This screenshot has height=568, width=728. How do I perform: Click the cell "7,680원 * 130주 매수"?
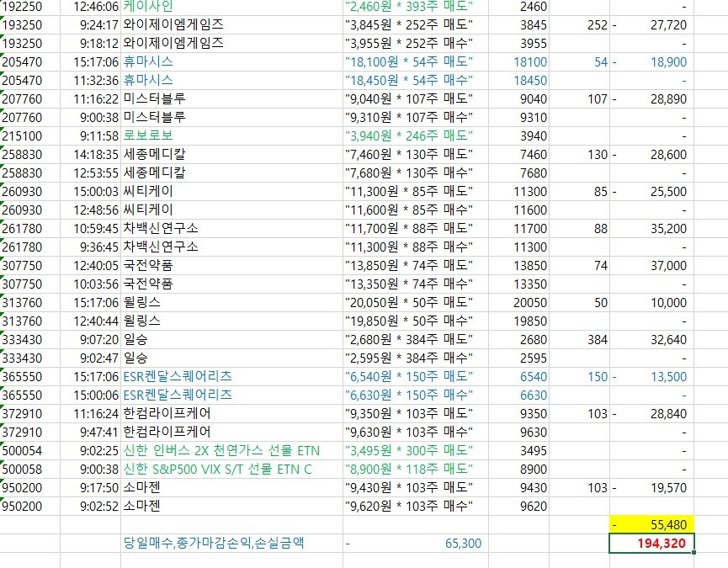tap(416, 173)
